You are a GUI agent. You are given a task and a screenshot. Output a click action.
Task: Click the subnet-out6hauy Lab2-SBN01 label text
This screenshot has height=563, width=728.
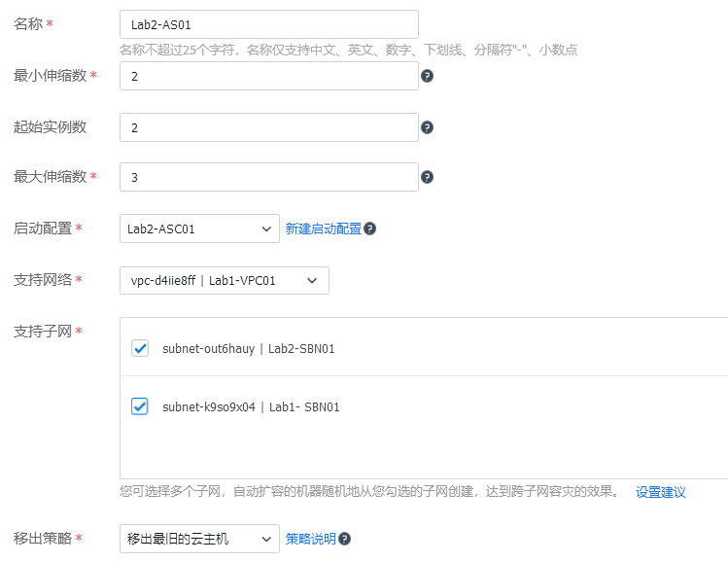click(249, 349)
